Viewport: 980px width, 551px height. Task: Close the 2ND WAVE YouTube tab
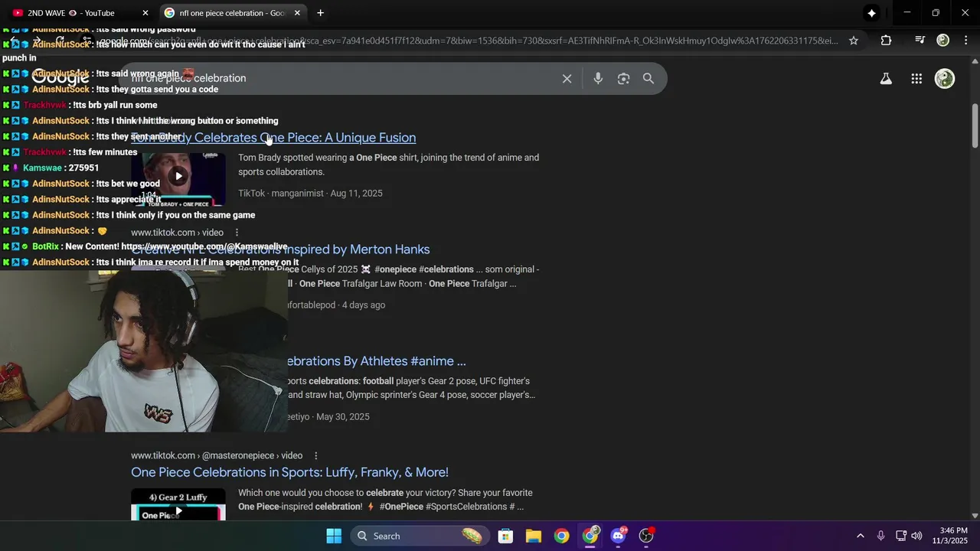coord(145,13)
